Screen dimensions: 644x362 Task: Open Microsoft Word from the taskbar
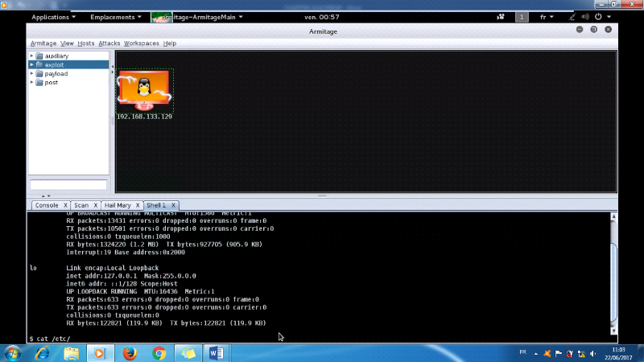pyautogui.click(x=217, y=352)
